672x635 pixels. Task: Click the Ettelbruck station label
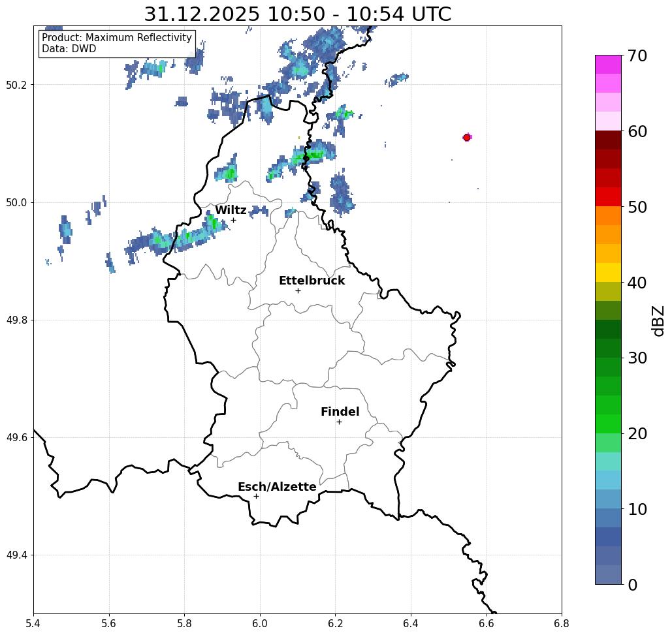[312, 281]
